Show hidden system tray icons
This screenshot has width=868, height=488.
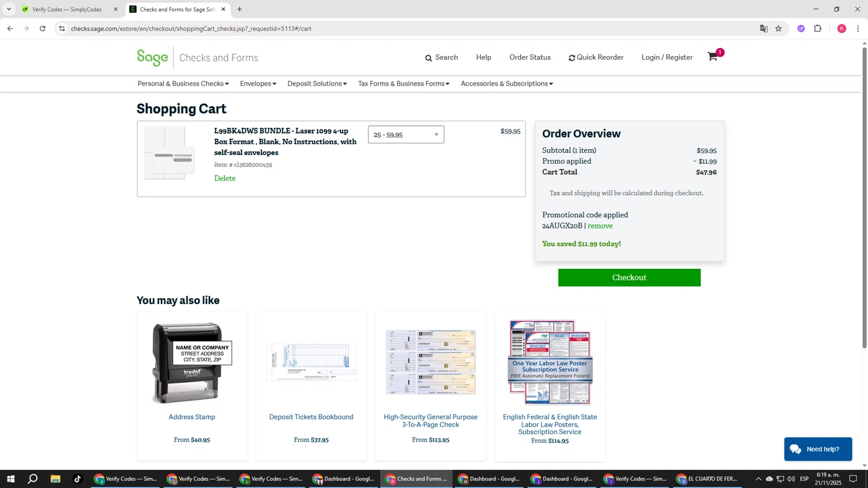pyautogui.click(x=758, y=479)
